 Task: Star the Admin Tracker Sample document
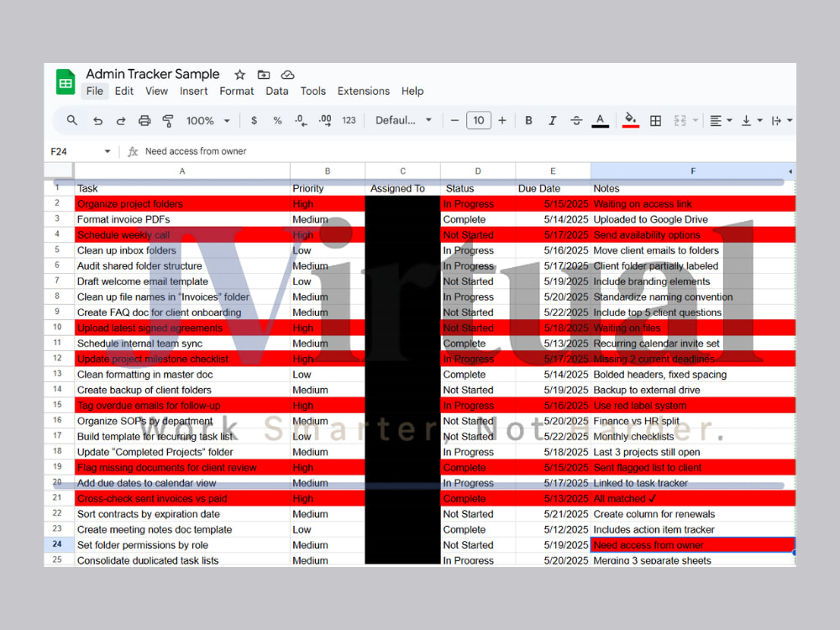click(x=240, y=75)
